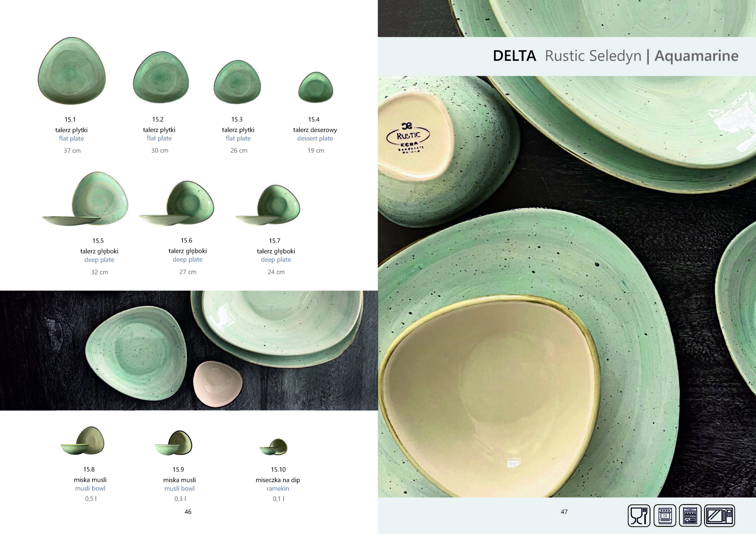Click the dishwasher-safe icon
This screenshot has height=534, width=756.
point(690,516)
